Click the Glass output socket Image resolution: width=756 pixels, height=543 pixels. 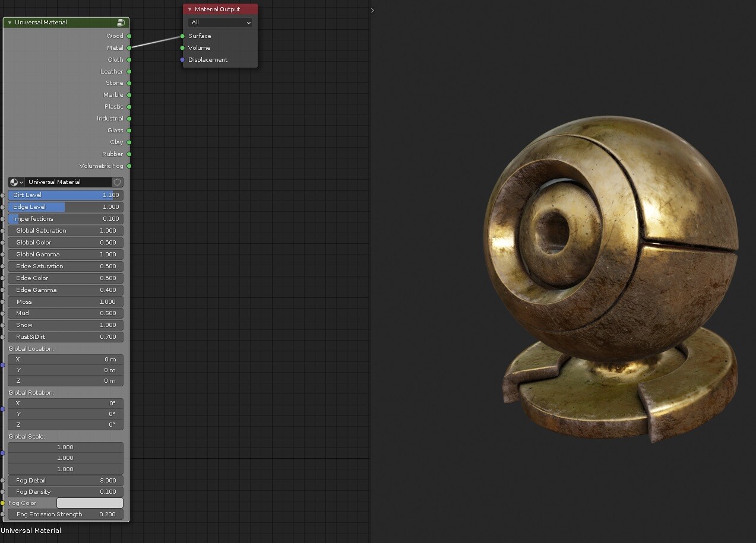coord(129,130)
